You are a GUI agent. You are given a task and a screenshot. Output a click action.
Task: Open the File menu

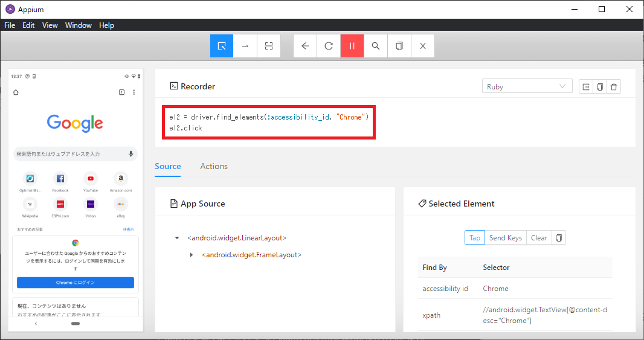pyautogui.click(x=10, y=25)
